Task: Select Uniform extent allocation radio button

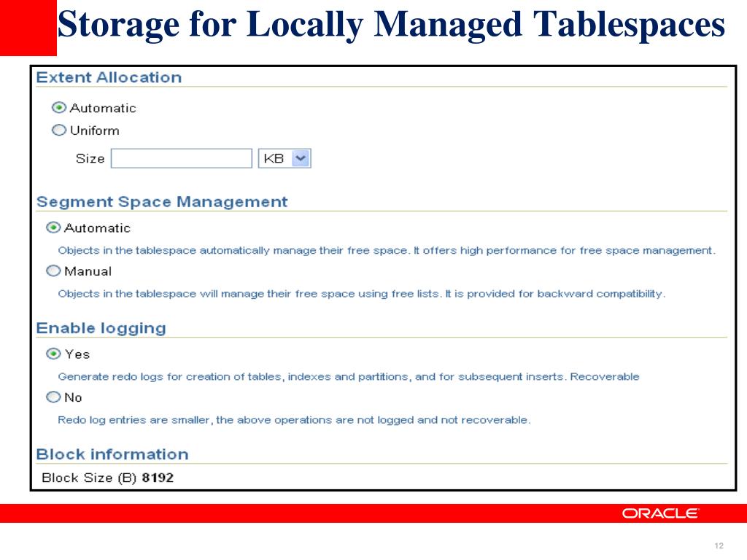Action: coord(58,130)
